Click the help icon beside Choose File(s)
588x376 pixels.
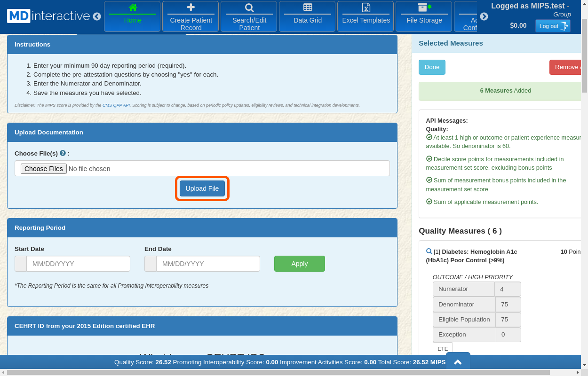[x=63, y=153]
